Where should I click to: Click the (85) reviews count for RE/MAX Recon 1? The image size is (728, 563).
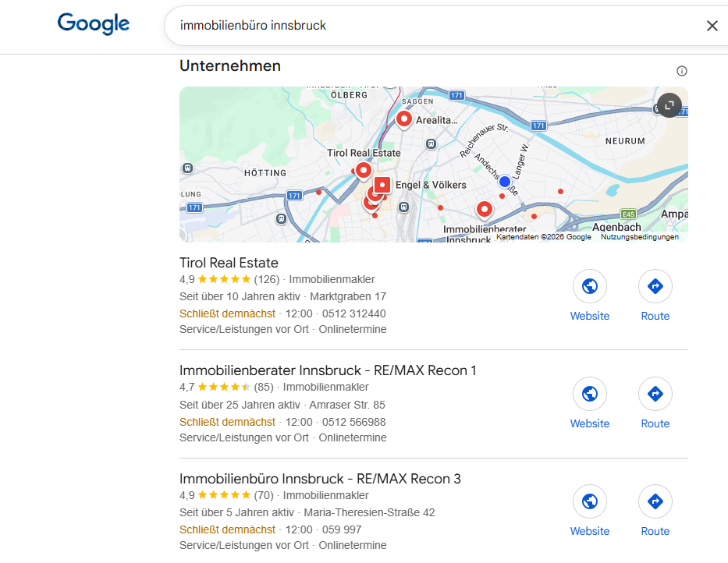262,386
